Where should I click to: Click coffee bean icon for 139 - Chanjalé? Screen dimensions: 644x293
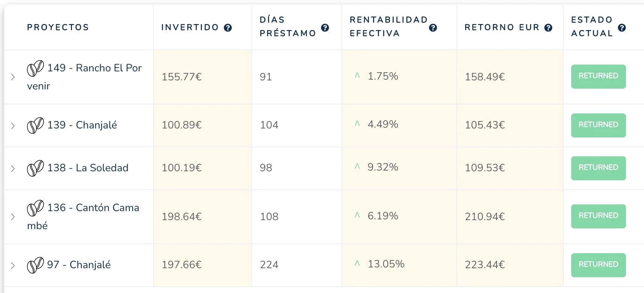click(x=35, y=125)
